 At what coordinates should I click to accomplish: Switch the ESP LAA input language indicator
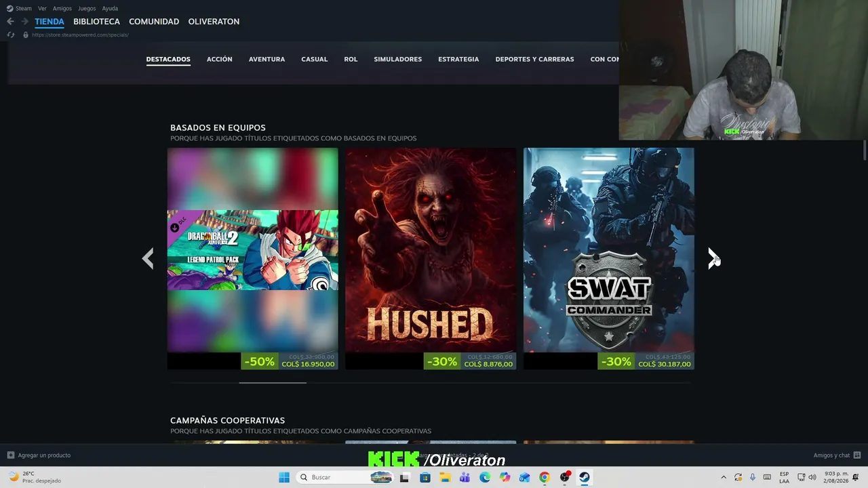784,477
